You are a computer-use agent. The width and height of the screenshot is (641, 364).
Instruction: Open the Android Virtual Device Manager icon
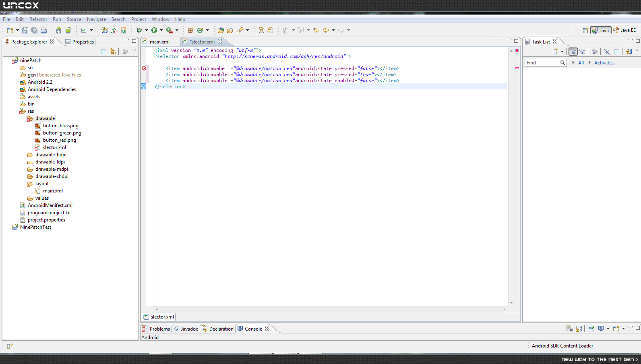coord(68,30)
